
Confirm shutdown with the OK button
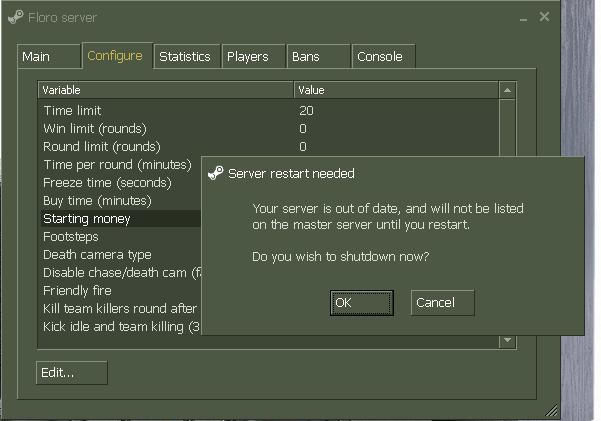click(x=362, y=303)
